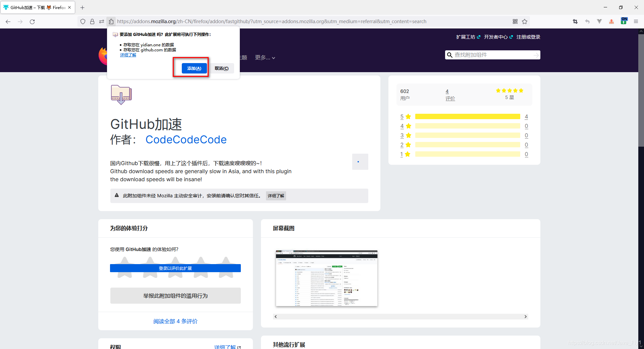Click the extension puzzle icon in address bar

[x=111, y=21]
